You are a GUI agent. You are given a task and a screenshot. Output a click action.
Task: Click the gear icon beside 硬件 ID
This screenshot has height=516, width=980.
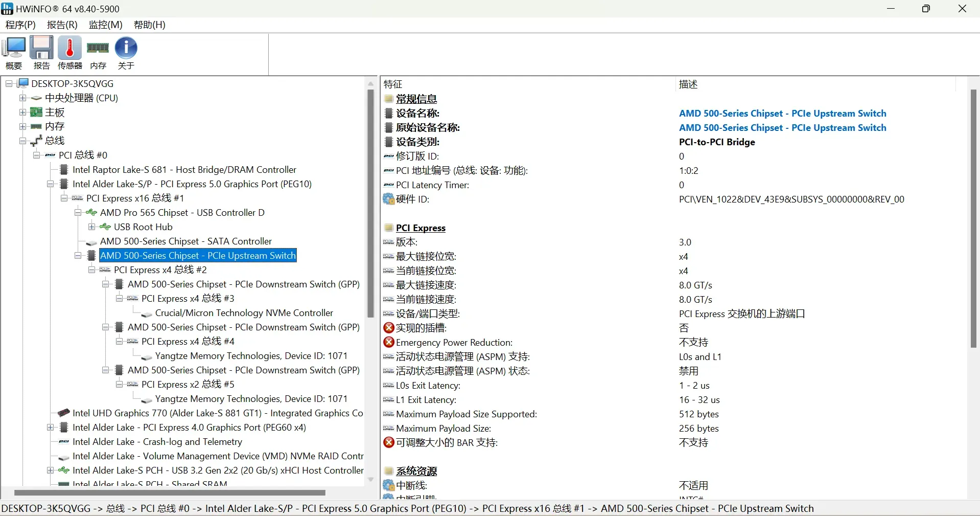[389, 199]
